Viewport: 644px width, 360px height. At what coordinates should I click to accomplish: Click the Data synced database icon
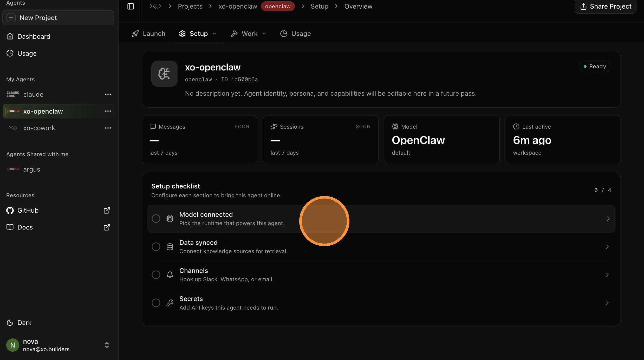[170, 247]
